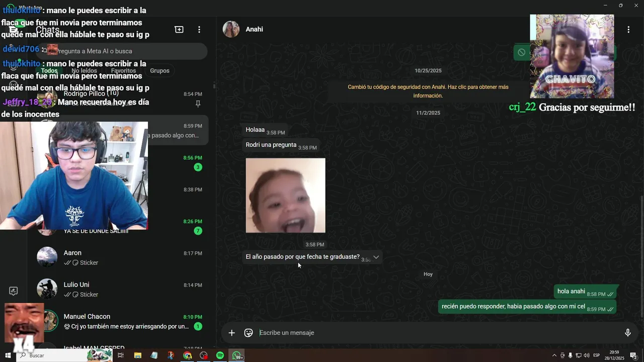Click the meet-now camera tray icon
Image resolution: width=644 pixels, height=362 pixels.
coord(562,355)
